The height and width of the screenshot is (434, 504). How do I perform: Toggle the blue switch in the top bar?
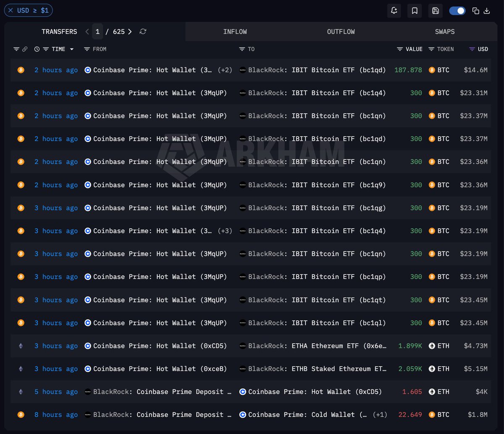coord(457,11)
